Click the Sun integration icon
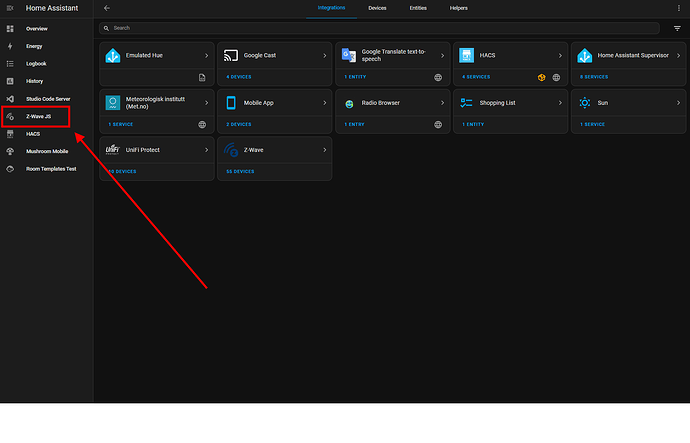Screen dimensions: 690x443 (584, 103)
